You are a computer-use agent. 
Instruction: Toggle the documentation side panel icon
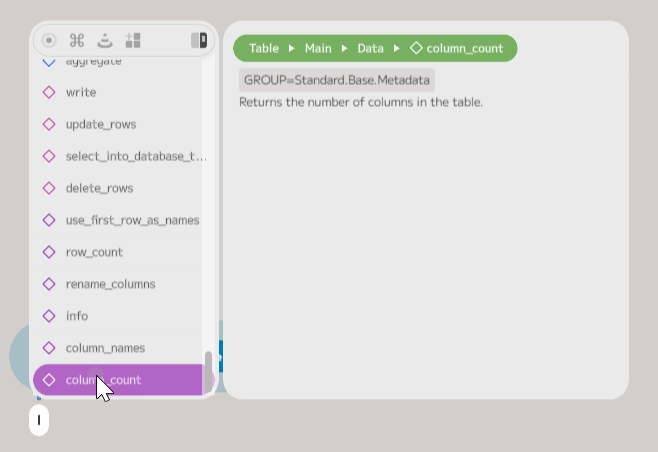pos(199,41)
